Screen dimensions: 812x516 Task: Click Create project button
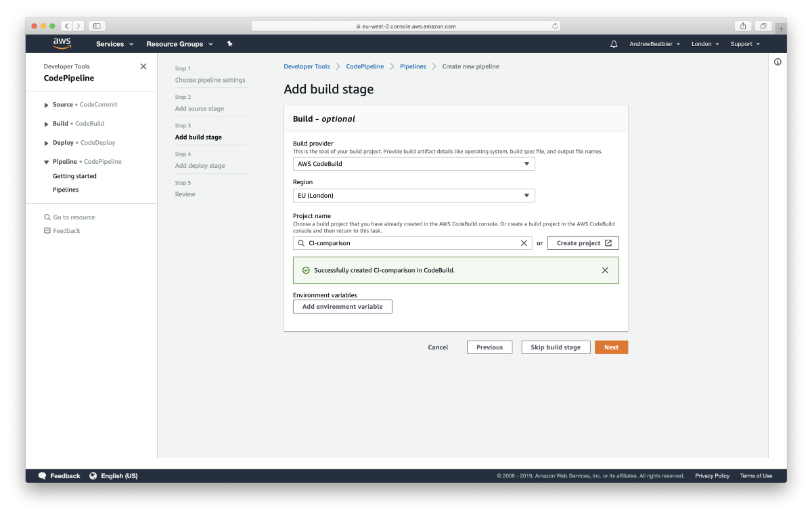[583, 243]
